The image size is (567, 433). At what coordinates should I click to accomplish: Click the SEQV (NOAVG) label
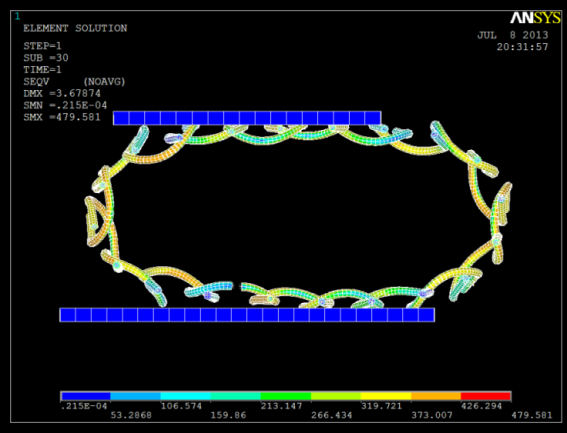(74, 82)
